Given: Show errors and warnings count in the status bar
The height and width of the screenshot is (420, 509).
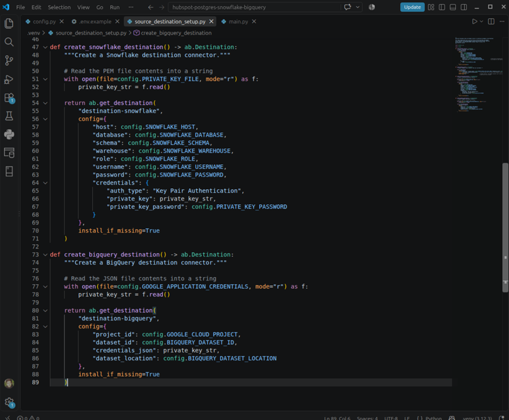Looking at the screenshot, I should (x=28, y=418).
